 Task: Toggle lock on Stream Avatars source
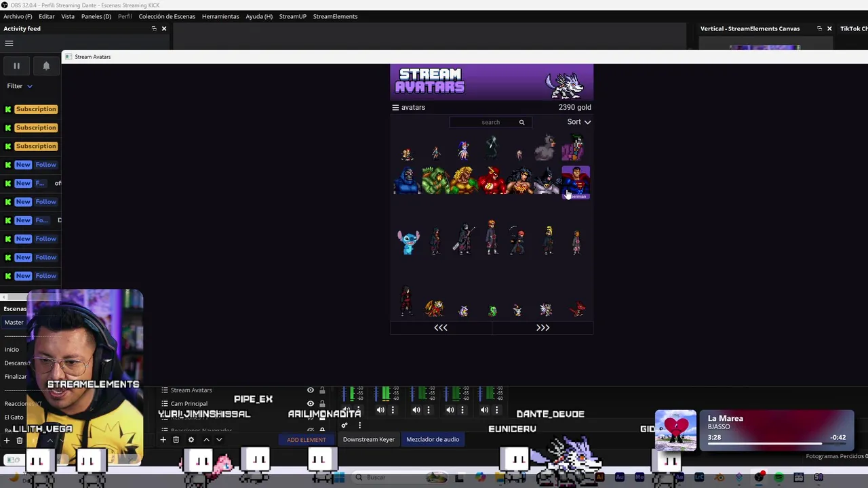(x=322, y=390)
